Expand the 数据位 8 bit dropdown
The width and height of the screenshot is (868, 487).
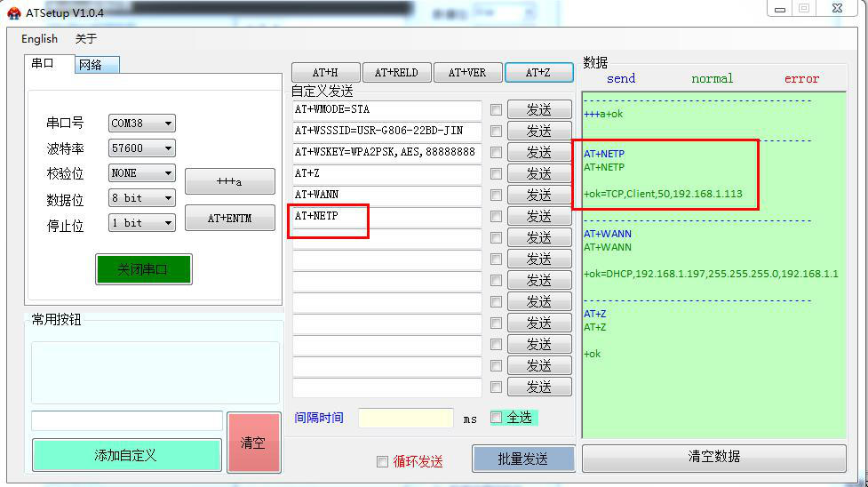coord(142,198)
